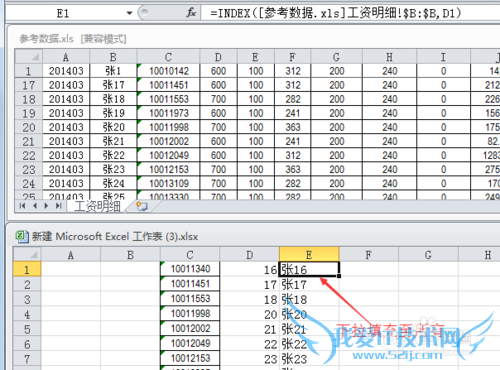Click the 新建 Microsoft Excel 工作表 (3).xlsx title

pyautogui.click(x=115, y=236)
